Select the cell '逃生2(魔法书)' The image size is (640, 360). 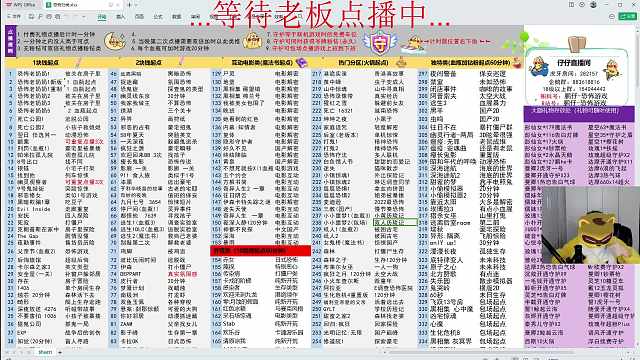click(x=139, y=236)
